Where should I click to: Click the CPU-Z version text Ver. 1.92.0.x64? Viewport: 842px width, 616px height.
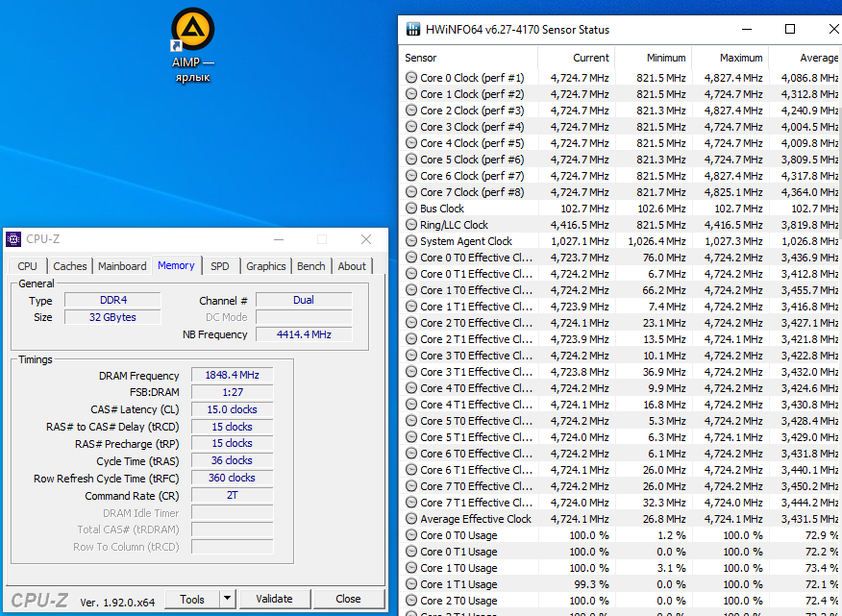117,602
